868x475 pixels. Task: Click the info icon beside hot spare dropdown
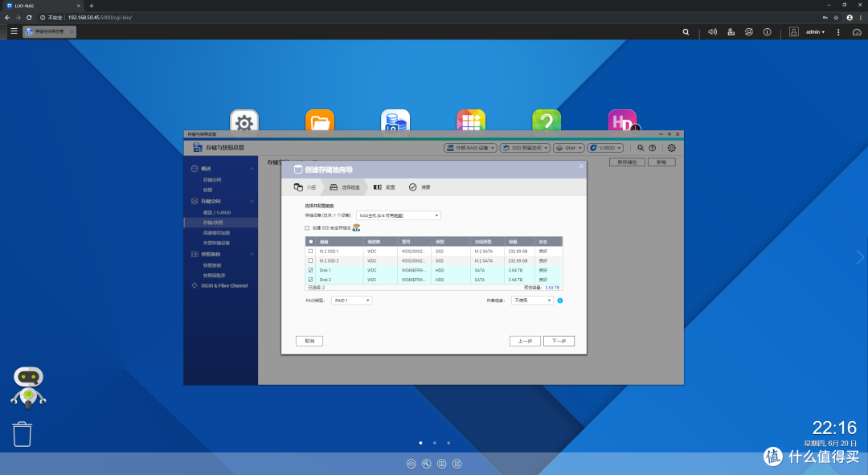pyautogui.click(x=560, y=301)
